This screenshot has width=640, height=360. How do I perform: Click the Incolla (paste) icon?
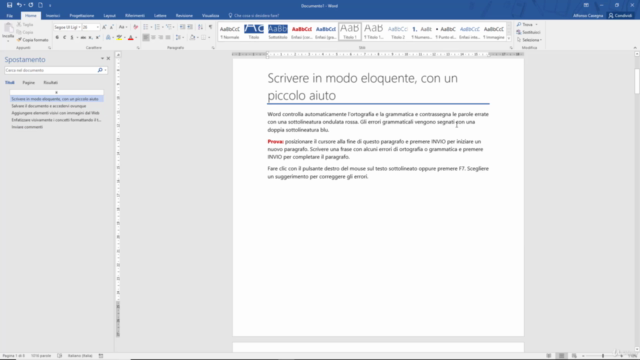[x=8, y=29]
